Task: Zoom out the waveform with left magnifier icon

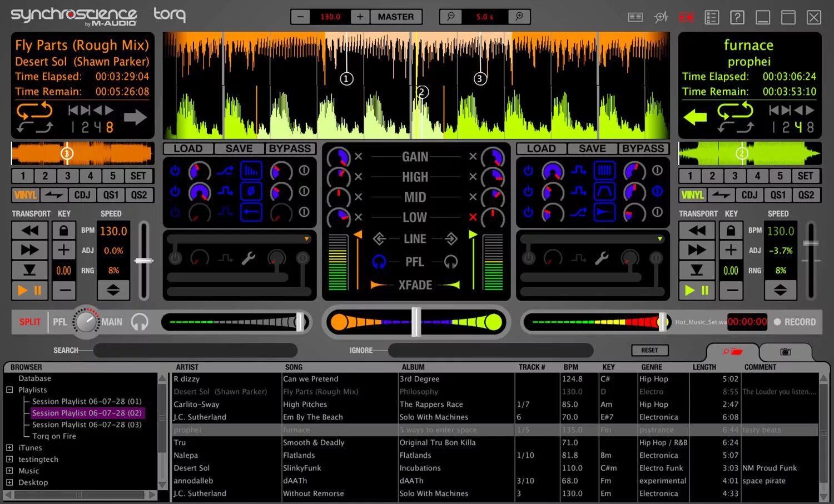Action: 451,17
